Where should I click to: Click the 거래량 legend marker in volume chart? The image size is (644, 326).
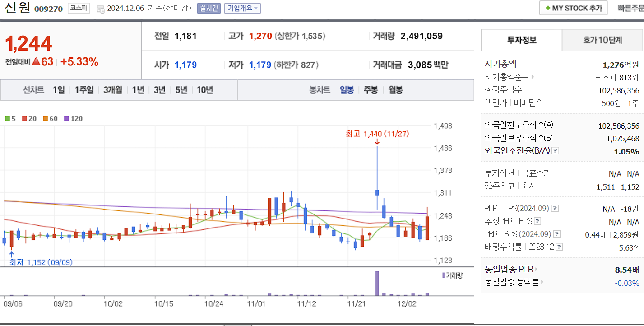coord(444,275)
